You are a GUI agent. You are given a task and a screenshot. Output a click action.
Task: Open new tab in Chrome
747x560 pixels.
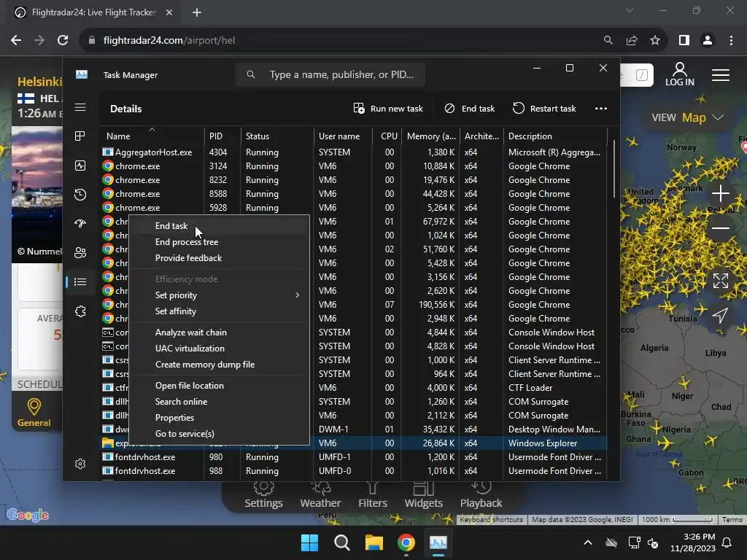pos(197,12)
